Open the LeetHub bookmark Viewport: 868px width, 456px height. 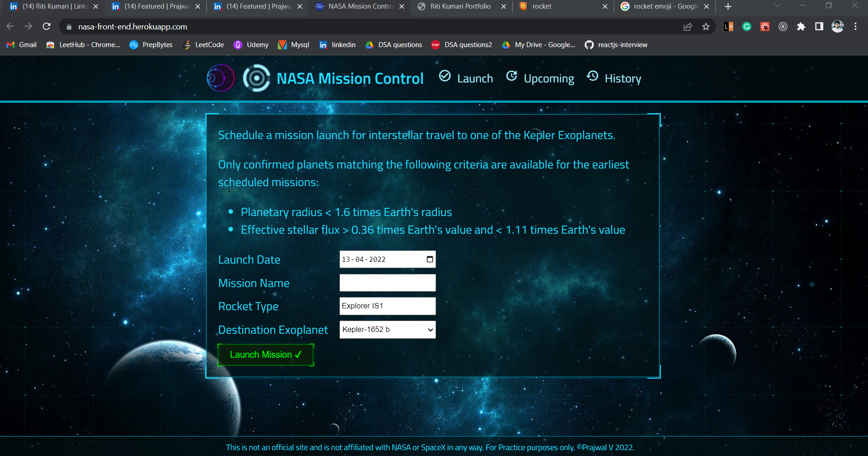pos(83,45)
